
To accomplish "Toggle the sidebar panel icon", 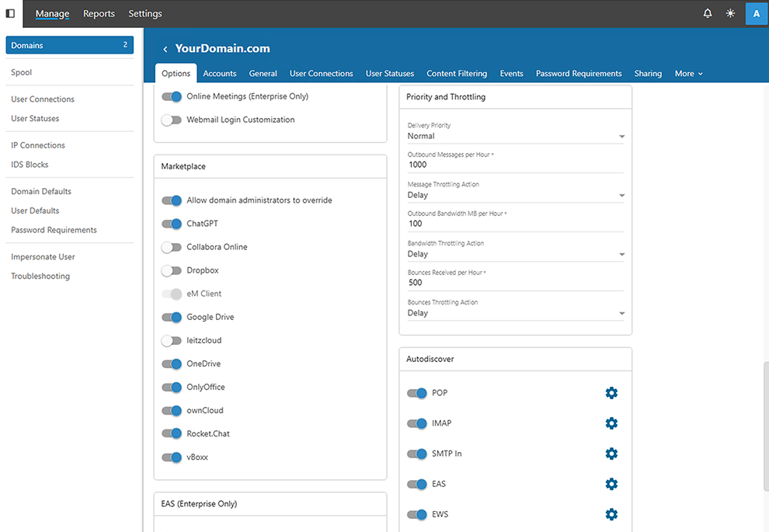I will coord(10,13).
